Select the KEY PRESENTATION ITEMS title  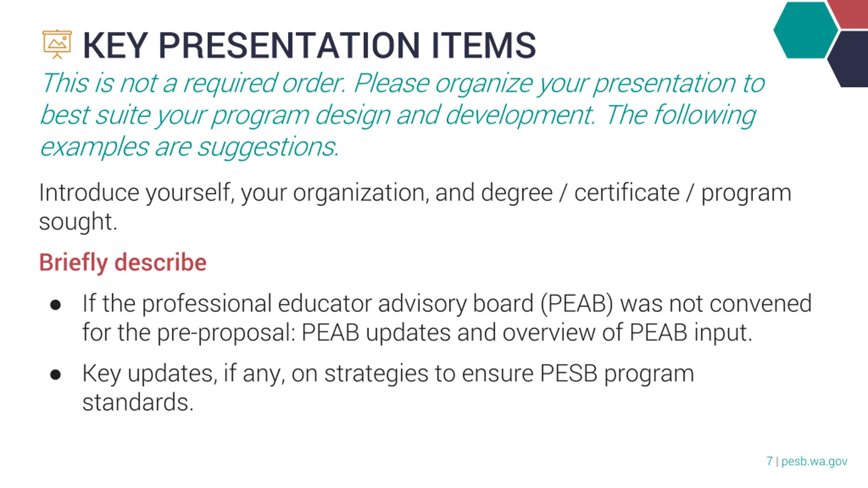[309, 45]
